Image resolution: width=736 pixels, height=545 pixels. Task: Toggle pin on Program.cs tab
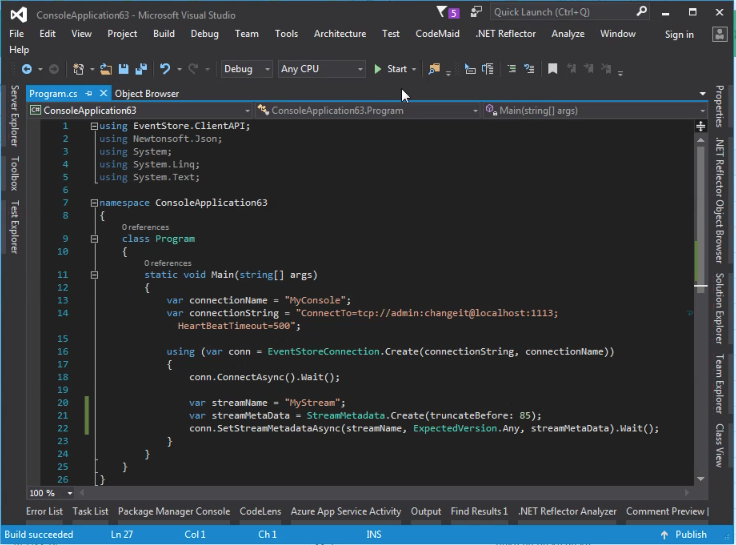click(88, 93)
